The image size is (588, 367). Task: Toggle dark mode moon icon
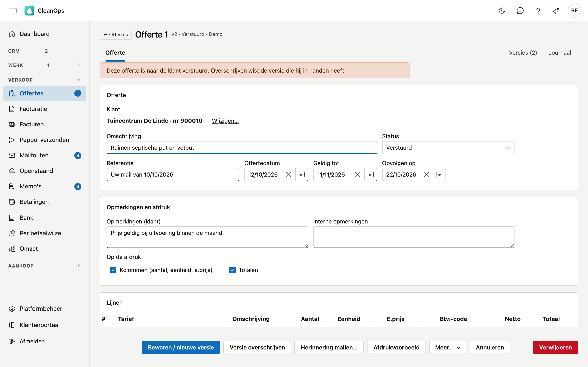pyautogui.click(x=502, y=10)
